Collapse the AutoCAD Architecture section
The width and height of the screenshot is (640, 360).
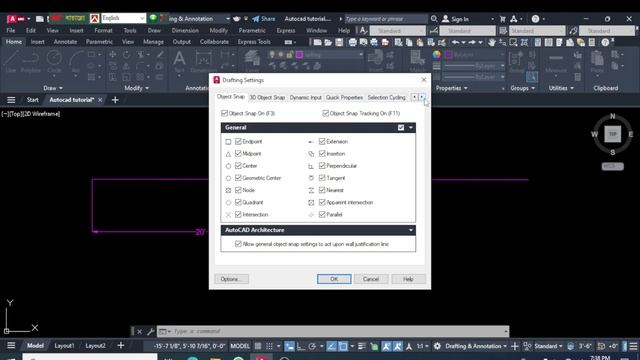(x=411, y=230)
